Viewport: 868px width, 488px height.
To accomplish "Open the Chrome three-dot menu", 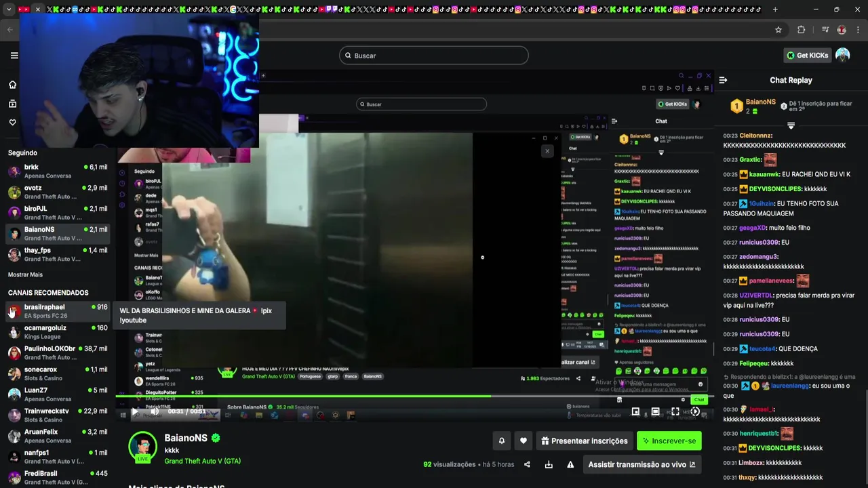I will click(859, 30).
